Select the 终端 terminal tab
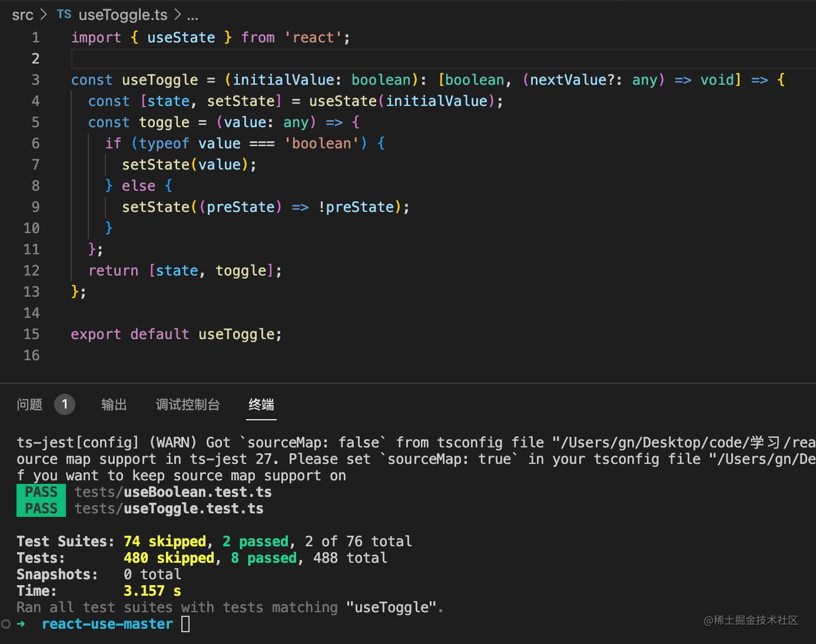 point(261,404)
